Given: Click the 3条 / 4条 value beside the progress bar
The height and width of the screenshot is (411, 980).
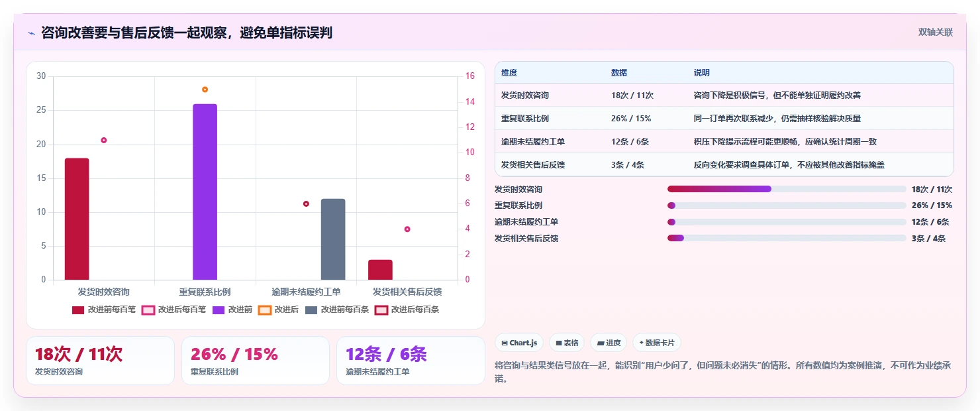Looking at the screenshot, I should 928,239.
